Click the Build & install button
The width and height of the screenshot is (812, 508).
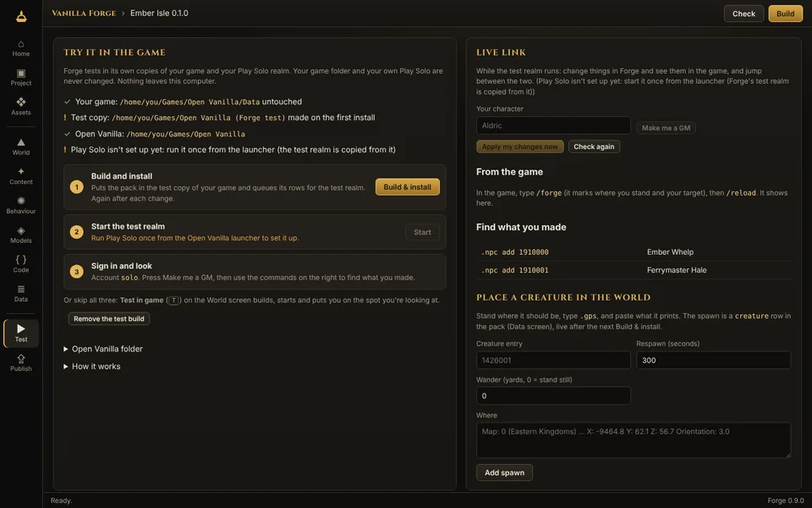(x=407, y=187)
